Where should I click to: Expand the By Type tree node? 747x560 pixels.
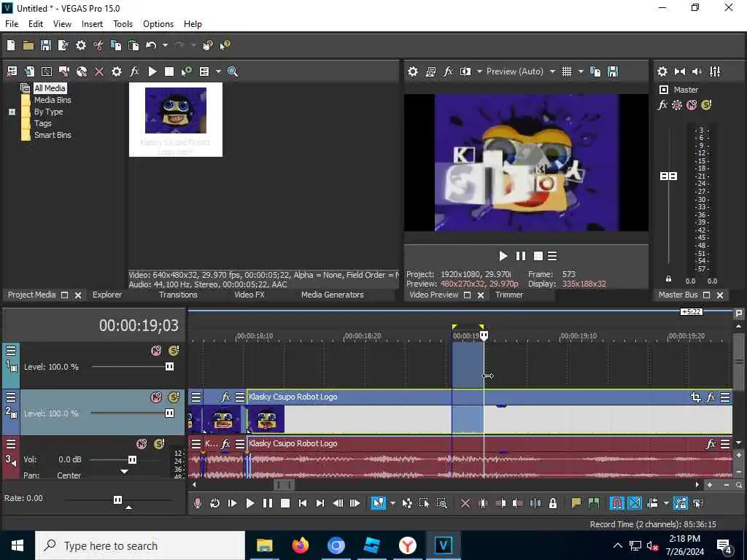pos(12,112)
